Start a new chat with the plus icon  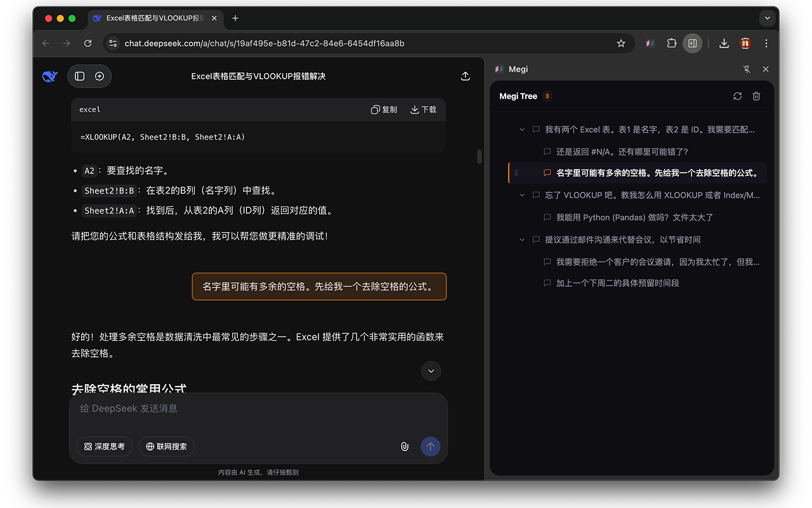tap(100, 76)
